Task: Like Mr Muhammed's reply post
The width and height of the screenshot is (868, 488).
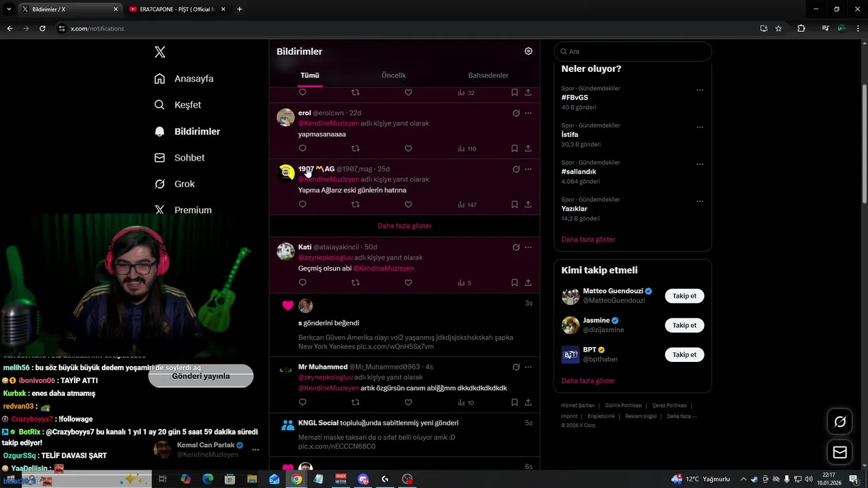Action: pyautogui.click(x=408, y=403)
